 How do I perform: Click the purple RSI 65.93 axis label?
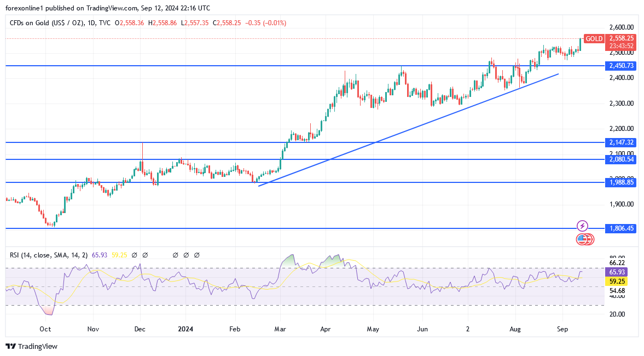tap(617, 272)
